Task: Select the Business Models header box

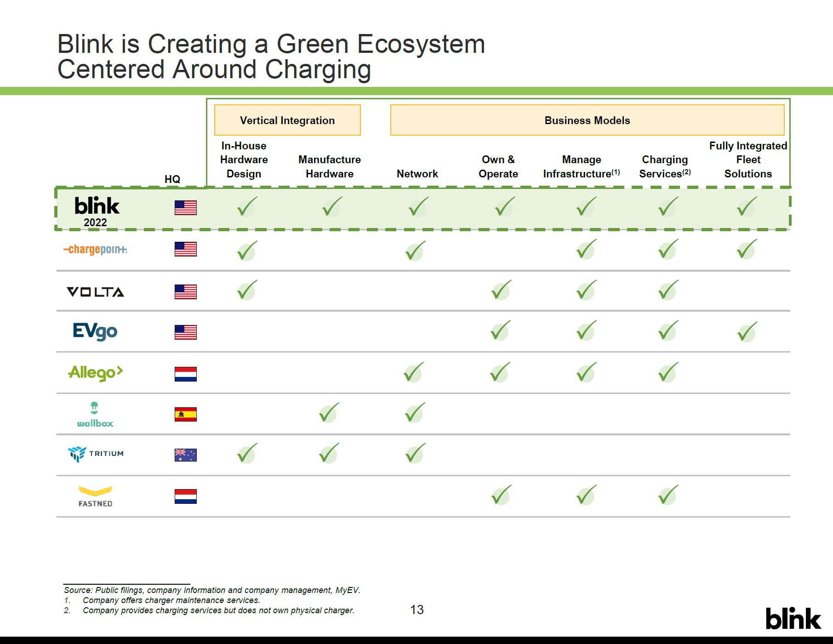Action: [587, 120]
